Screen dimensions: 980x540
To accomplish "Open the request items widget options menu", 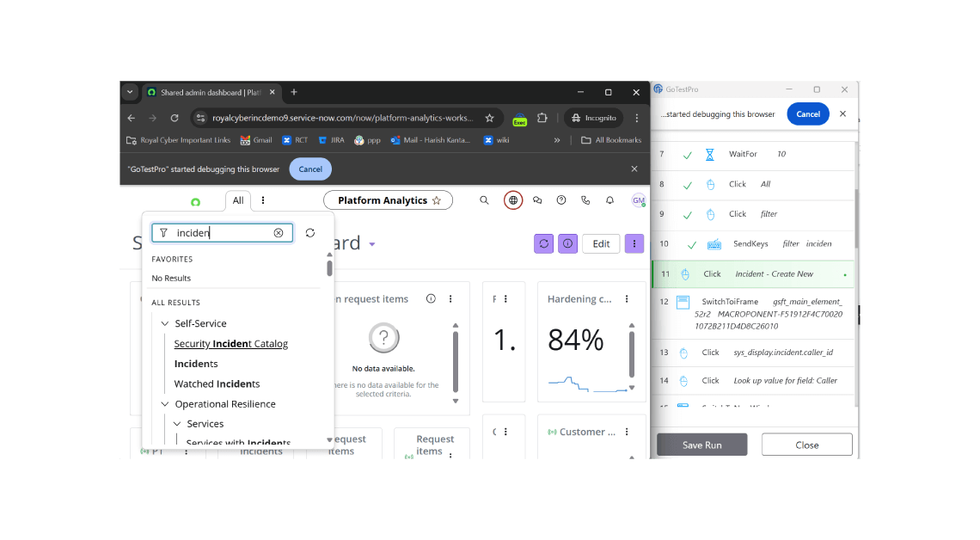I will (x=450, y=298).
